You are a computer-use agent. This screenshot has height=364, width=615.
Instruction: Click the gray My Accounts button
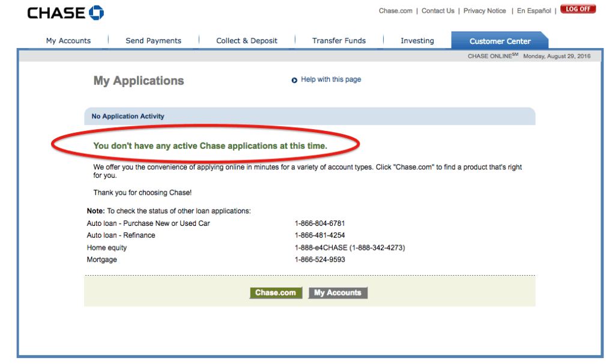click(x=338, y=293)
